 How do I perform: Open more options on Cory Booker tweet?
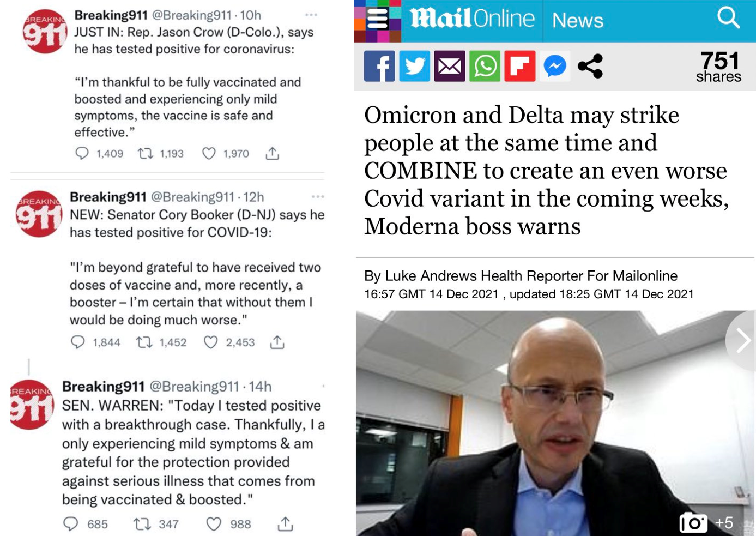coord(318,196)
